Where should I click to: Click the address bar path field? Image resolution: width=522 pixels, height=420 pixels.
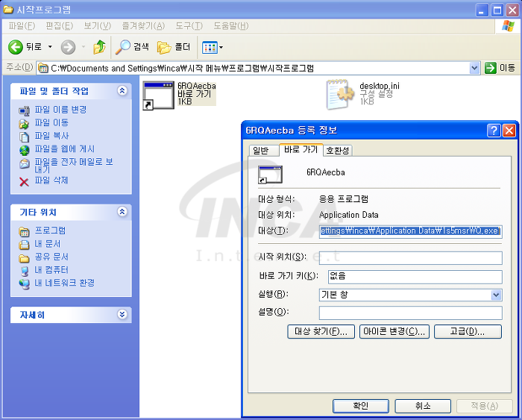click(x=254, y=69)
